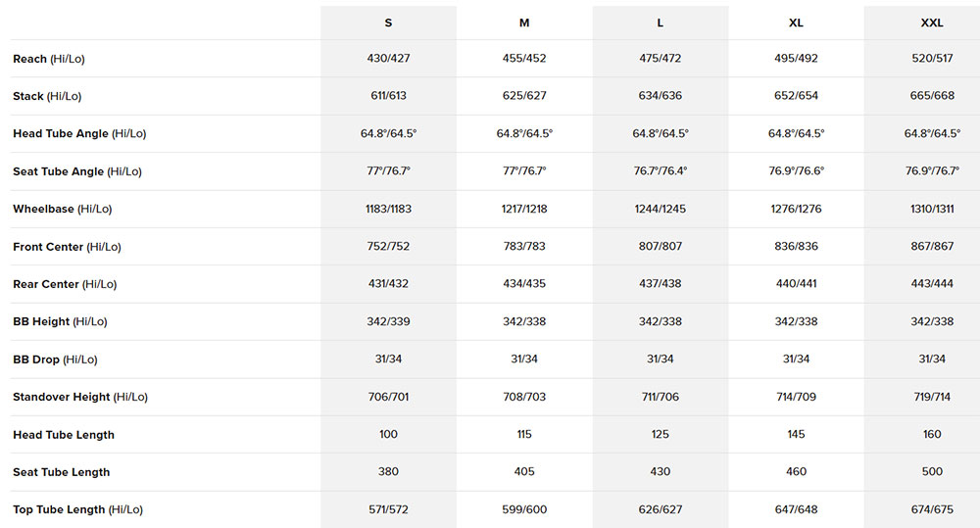Select the Stack (Hi/Lo) row label
Screen dimensions: 980x528
coord(48,97)
